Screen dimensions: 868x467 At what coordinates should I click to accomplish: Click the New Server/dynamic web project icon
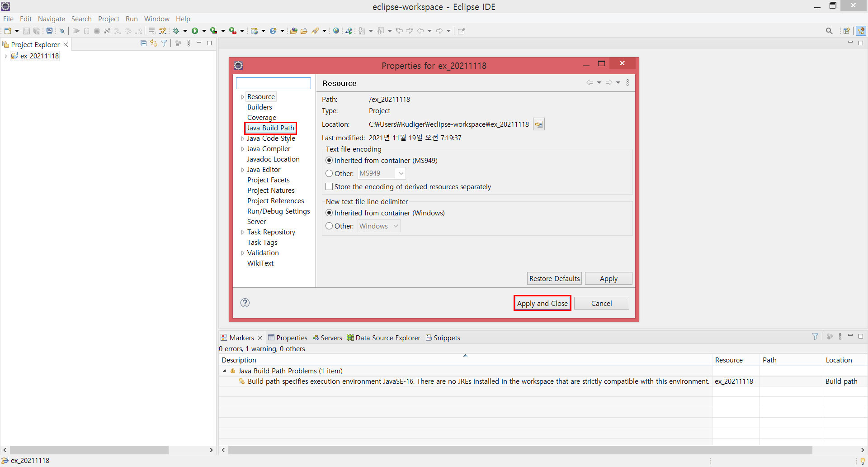coord(255,31)
